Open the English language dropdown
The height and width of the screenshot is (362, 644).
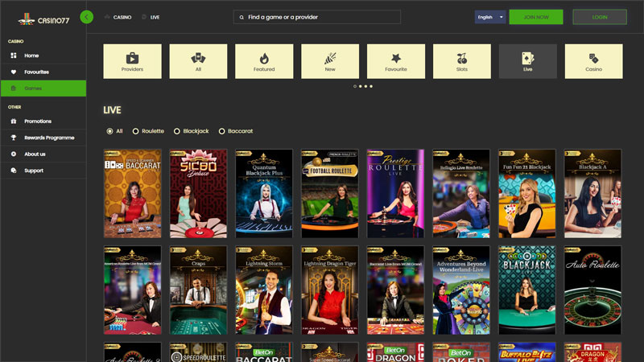click(490, 17)
